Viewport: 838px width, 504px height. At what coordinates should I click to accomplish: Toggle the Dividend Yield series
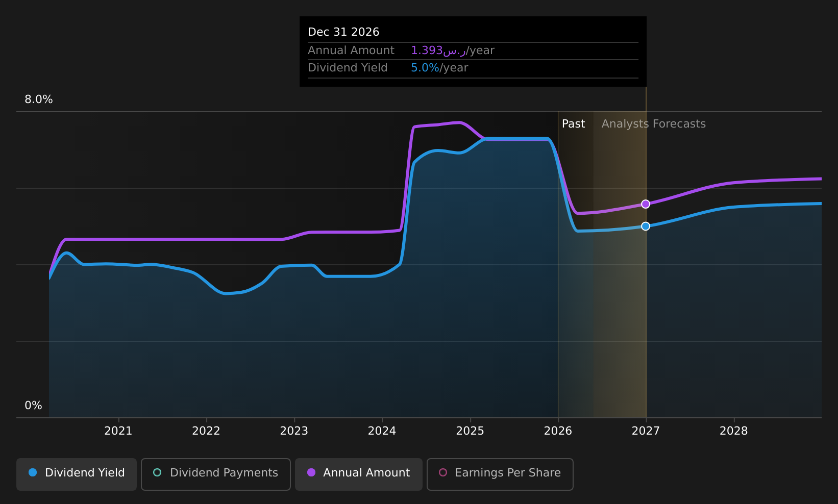[77, 474]
